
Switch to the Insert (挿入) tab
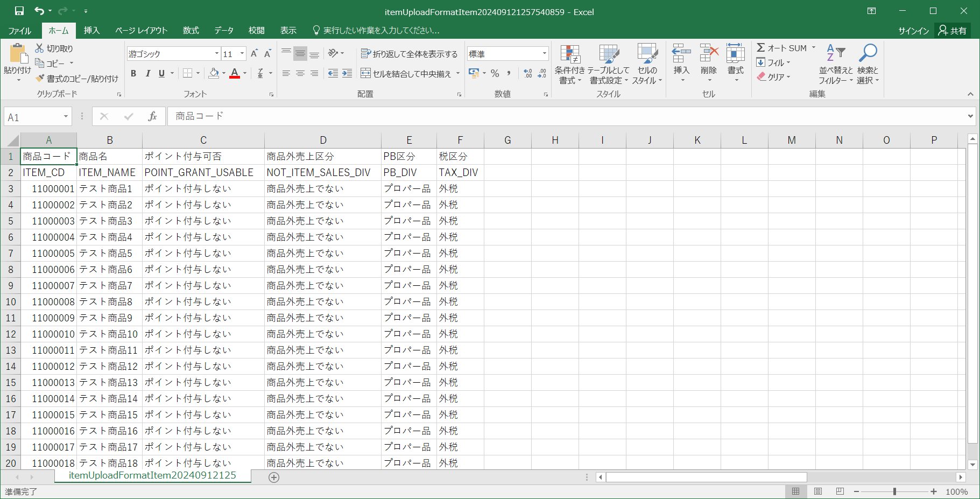91,31
